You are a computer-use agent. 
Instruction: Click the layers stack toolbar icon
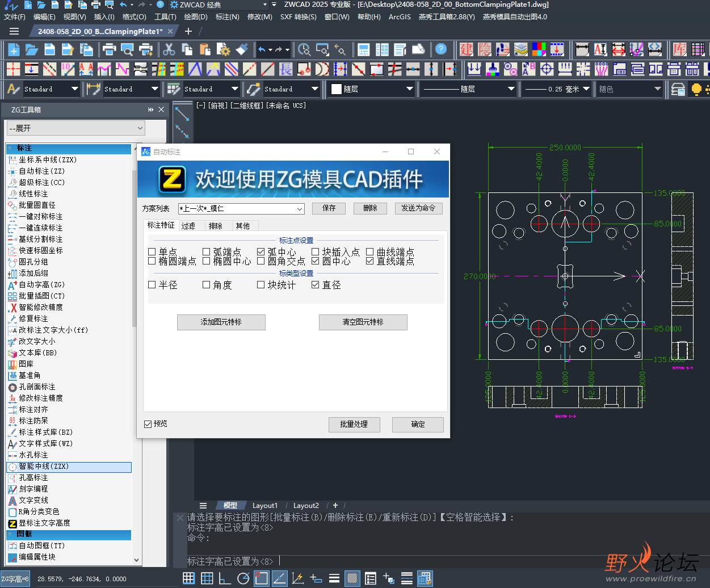point(521,49)
